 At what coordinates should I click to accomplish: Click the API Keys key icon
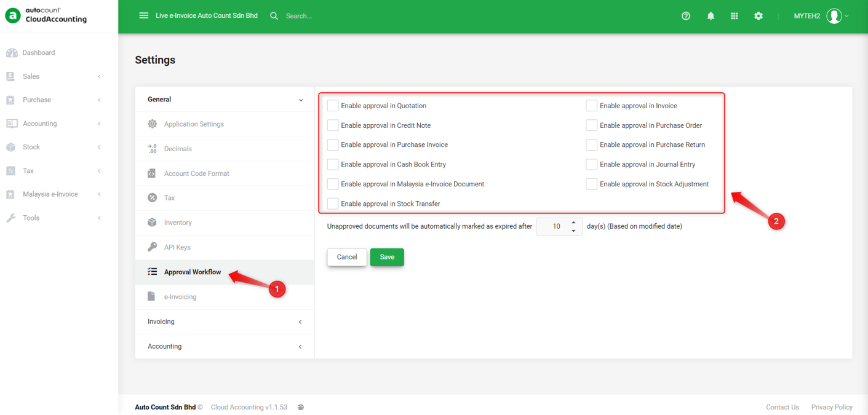[152, 247]
